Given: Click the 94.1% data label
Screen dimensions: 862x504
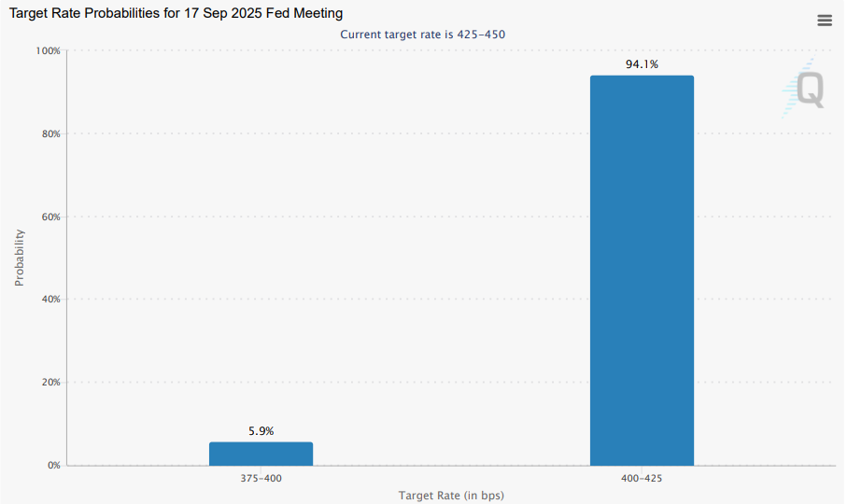Looking at the screenshot, I should pyautogui.click(x=642, y=64).
